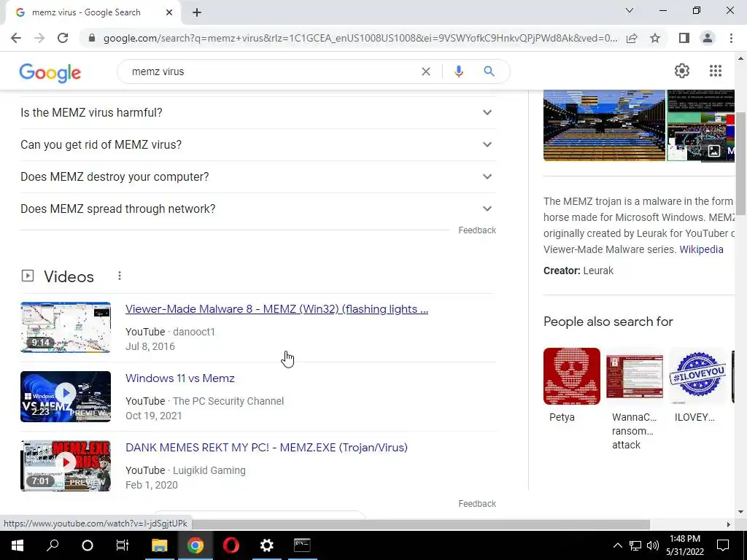
Task: Open Chrome three-dot menu
Action: [x=731, y=38]
